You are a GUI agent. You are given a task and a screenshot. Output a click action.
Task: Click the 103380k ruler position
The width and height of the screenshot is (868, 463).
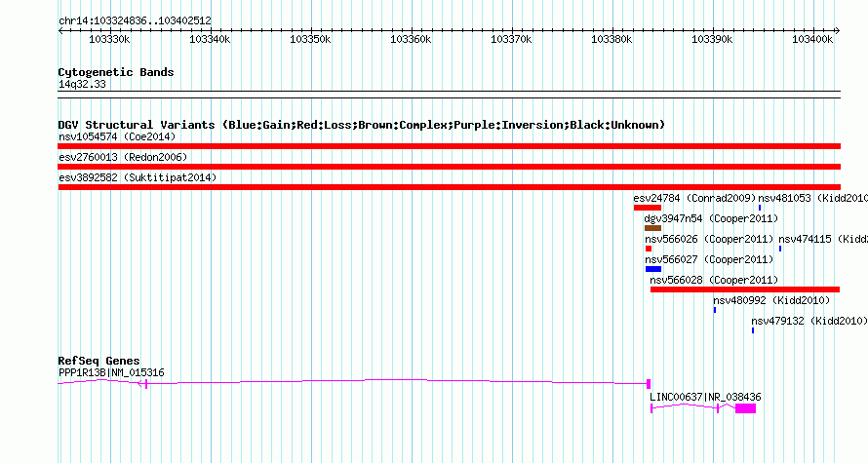pyautogui.click(x=612, y=39)
